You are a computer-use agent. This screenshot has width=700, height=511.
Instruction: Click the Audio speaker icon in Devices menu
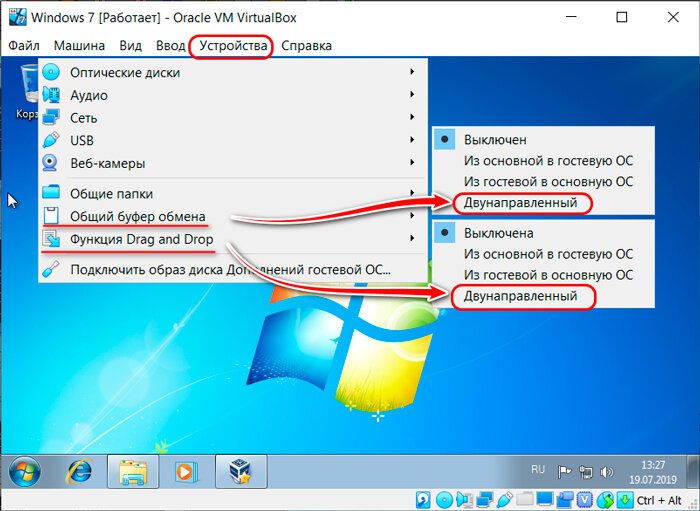51,95
